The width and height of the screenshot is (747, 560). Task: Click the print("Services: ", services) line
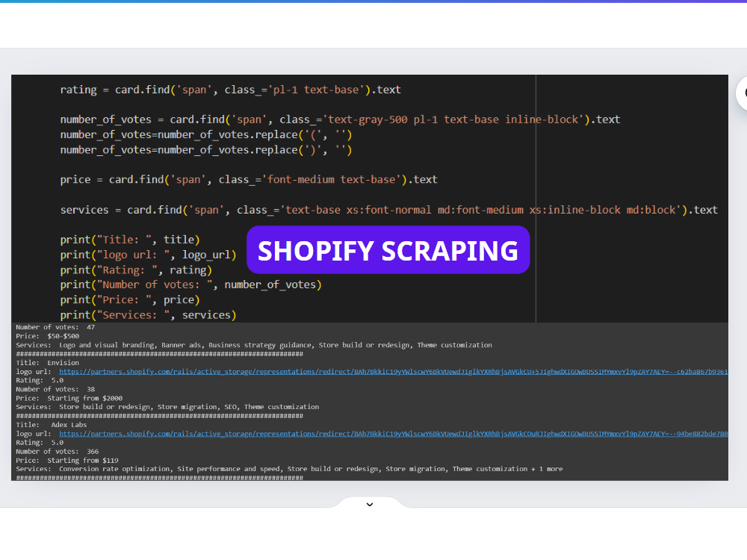[148, 315]
